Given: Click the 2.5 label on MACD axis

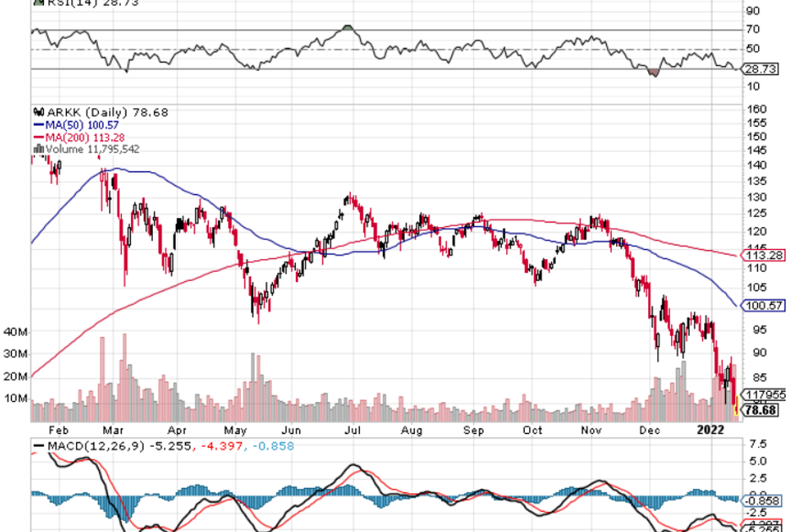Looking at the screenshot, I should click(758, 478).
